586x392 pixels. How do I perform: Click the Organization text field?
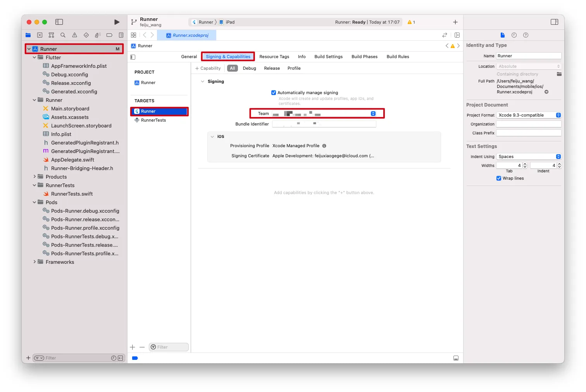tap(529, 124)
